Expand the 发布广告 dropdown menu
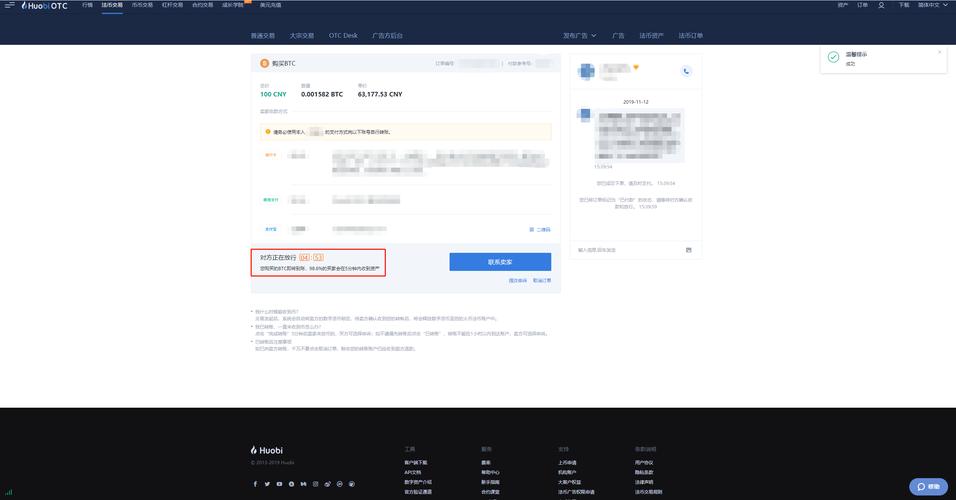Screen dimensions: 956x500 click(579, 35)
